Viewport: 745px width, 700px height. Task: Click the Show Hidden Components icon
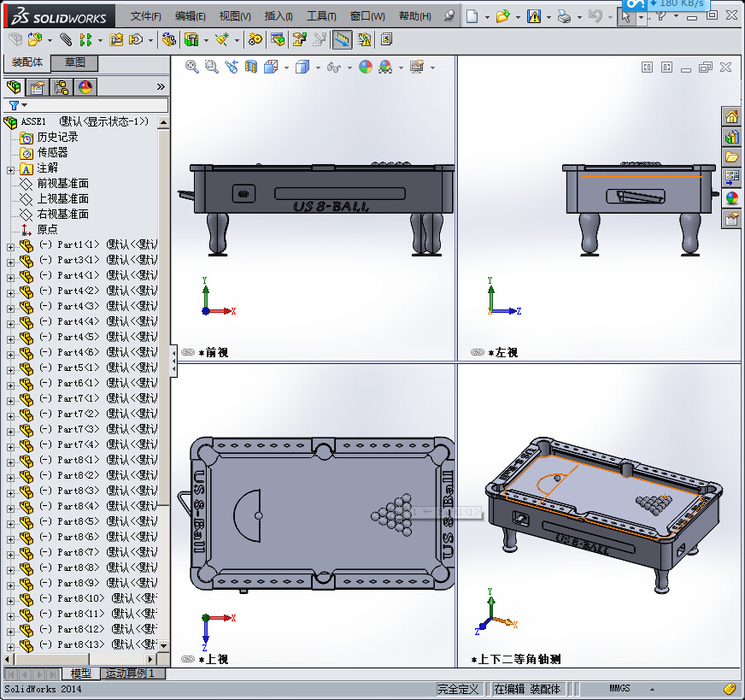168,39
